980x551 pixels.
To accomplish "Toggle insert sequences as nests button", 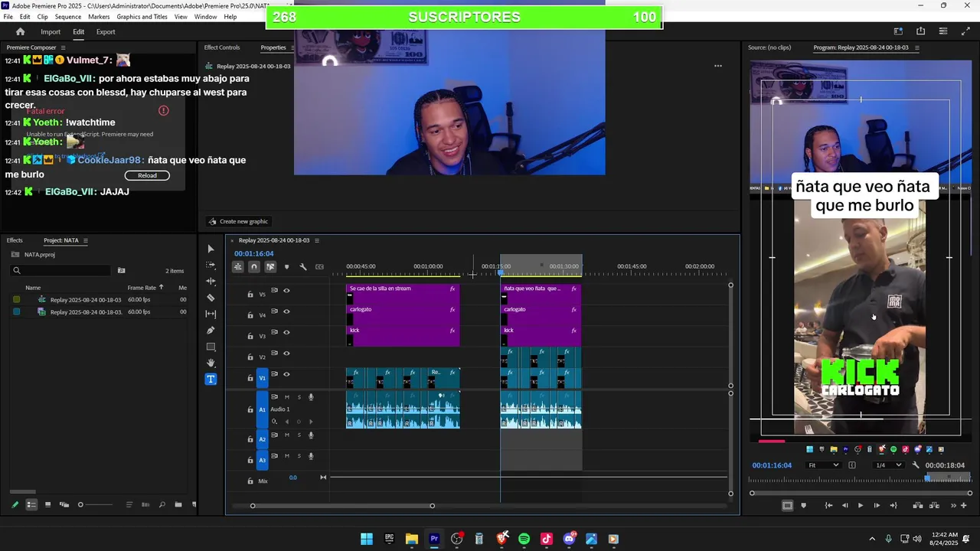I will click(x=238, y=266).
